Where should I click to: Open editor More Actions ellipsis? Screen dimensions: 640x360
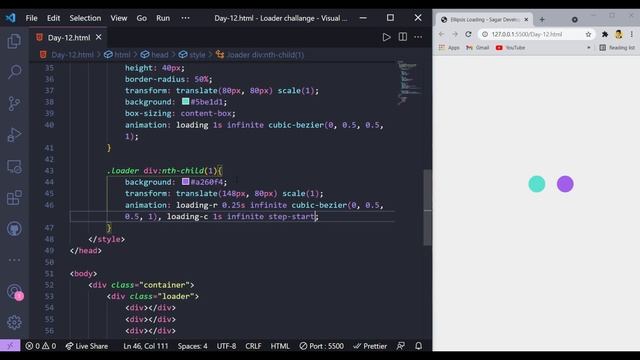418,37
